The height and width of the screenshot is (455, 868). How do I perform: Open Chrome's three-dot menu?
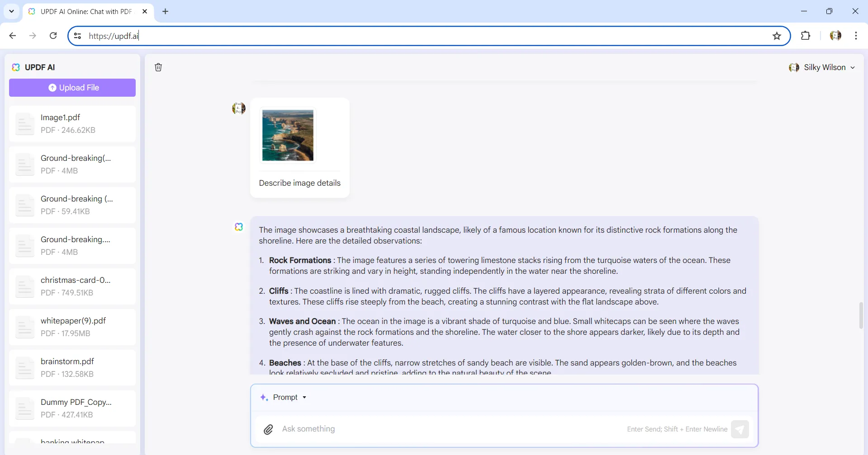(x=856, y=36)
